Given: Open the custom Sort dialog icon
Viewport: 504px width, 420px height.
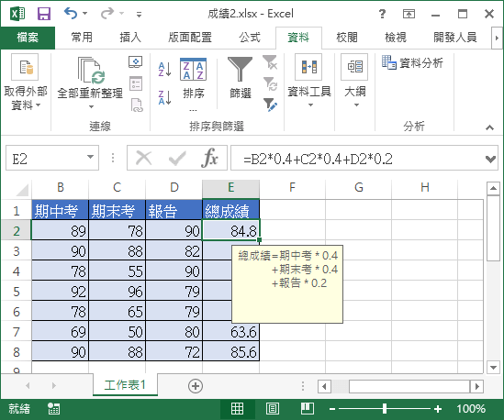Looking at the screenshot, I should [193, 70].
